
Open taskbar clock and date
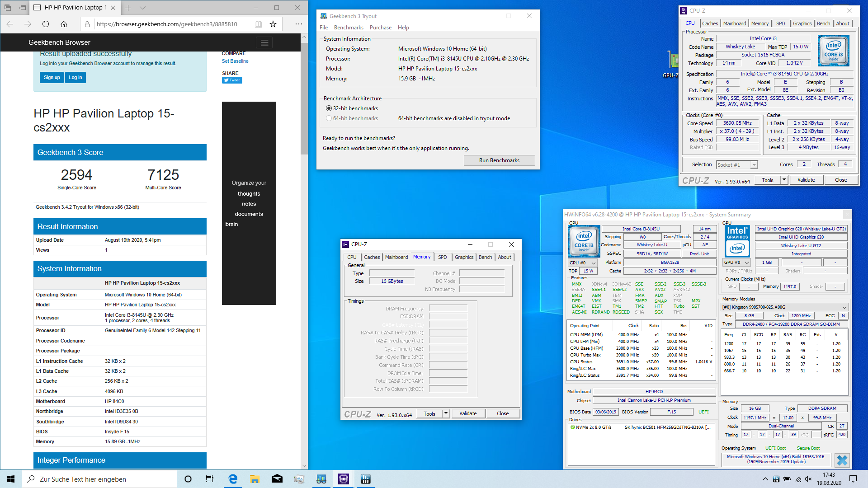(829, 479)
